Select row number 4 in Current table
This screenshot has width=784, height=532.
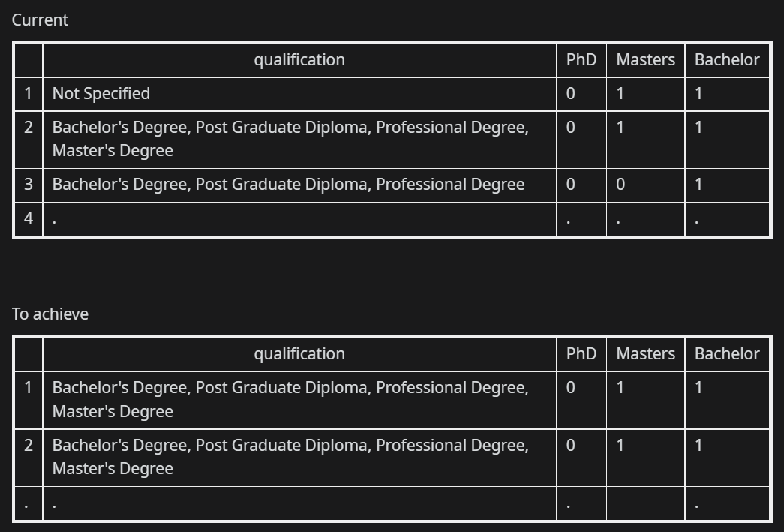(x=29, y=219)
